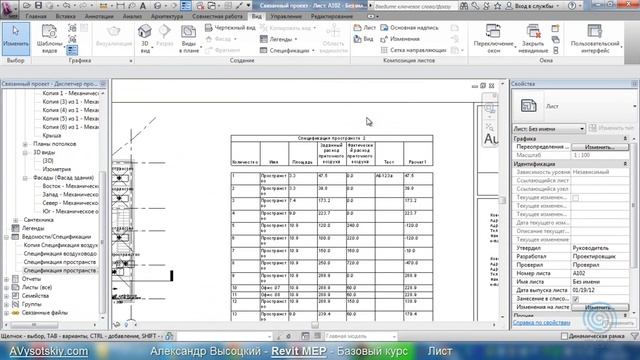This screenshot has width=640, height=360.
Task: Open the Главная ribbon tab
Action: (36, 16)
